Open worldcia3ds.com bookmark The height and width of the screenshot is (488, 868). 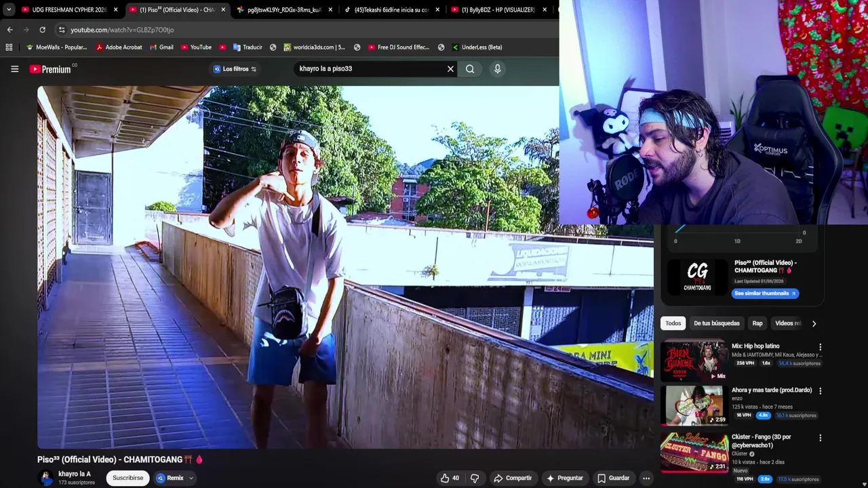point(315,47)
